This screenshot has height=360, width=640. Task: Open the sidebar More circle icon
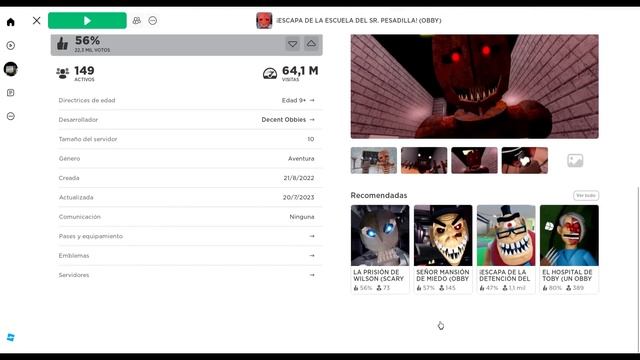[11, 116]
